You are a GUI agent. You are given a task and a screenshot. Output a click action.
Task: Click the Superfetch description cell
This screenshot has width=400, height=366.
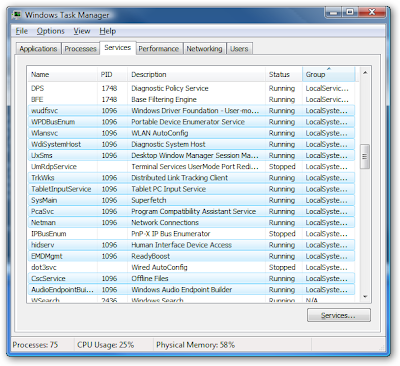149,200
